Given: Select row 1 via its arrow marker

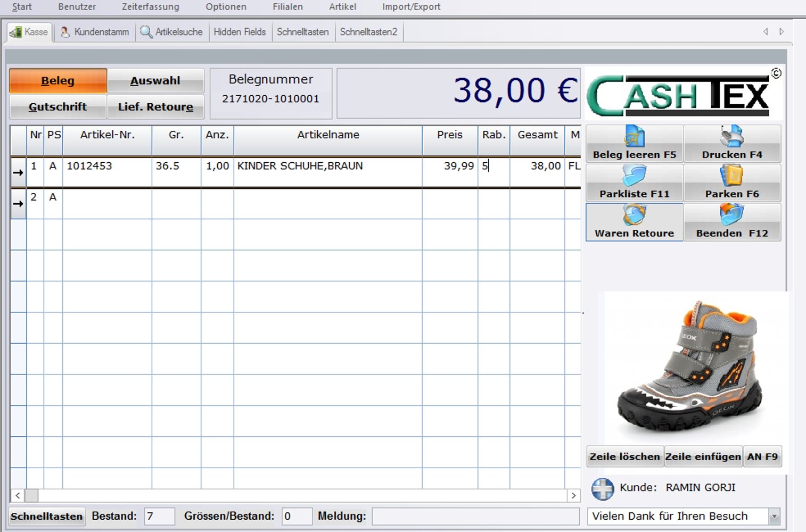Looking at the screenshot, I should (18, 172).
